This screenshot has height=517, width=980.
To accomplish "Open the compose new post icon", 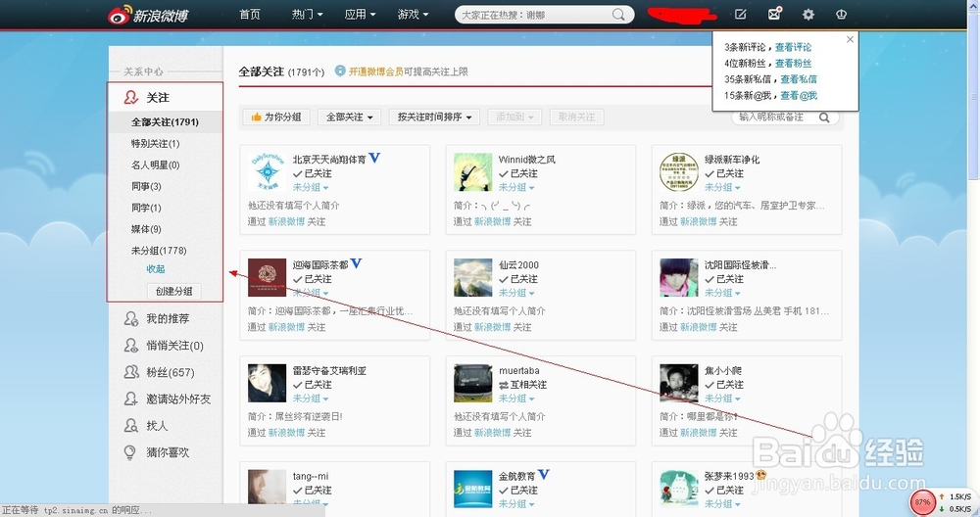I will click(741, 14).
